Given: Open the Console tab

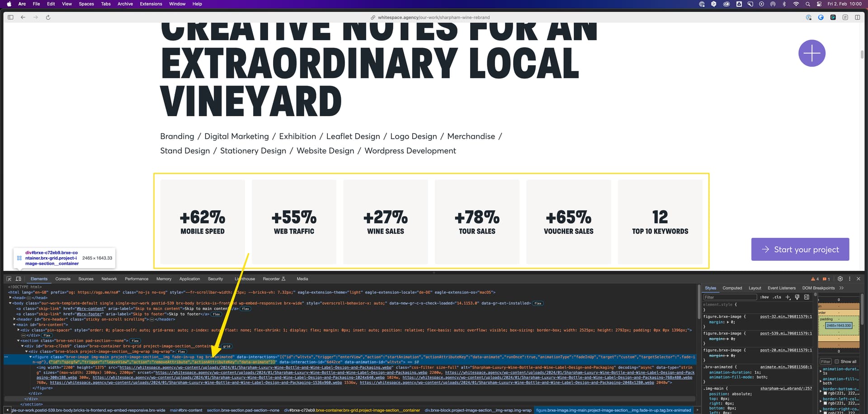Looking at the screenshot, I should click(x=63, y=279).
